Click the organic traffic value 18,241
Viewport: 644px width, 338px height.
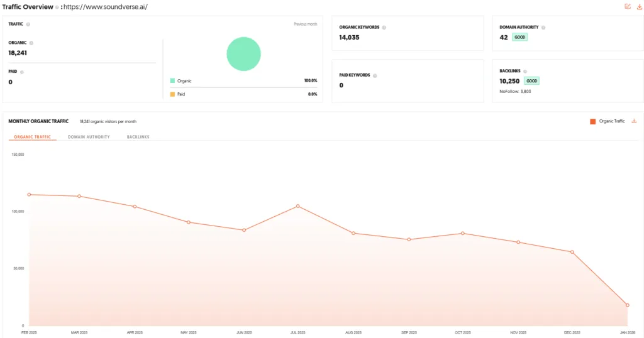coord(18,53)
